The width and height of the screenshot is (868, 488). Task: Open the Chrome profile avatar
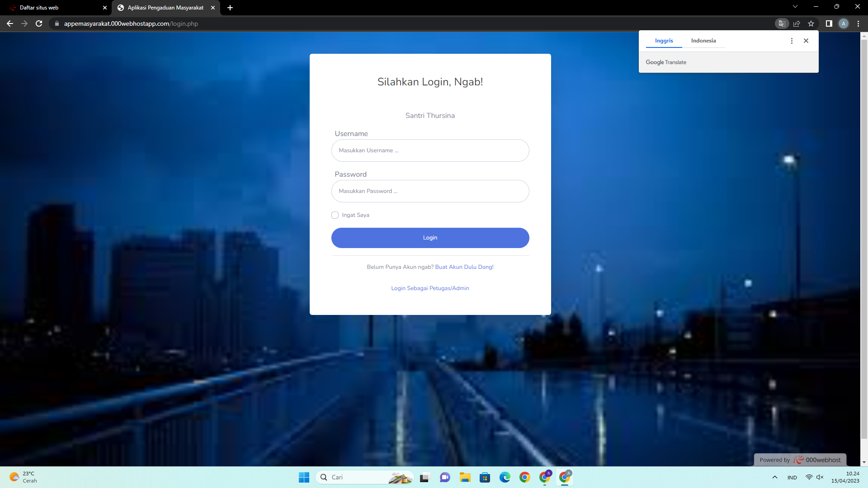tap(843, 23)
